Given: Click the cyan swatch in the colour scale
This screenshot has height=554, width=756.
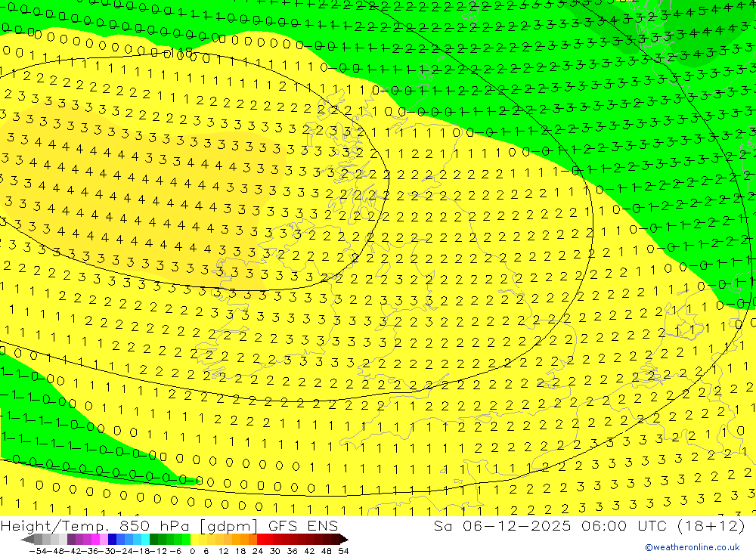Looking at the screenshot, I should click(145, 540).
